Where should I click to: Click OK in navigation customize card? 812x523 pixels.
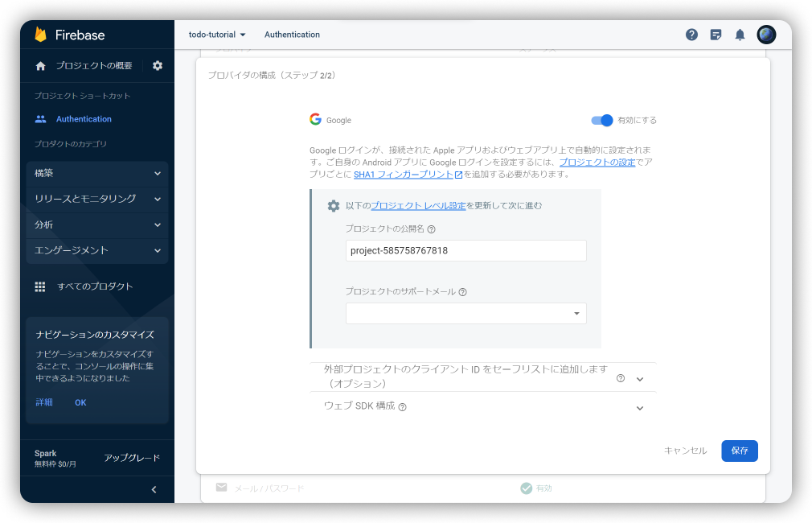[80, 403]
